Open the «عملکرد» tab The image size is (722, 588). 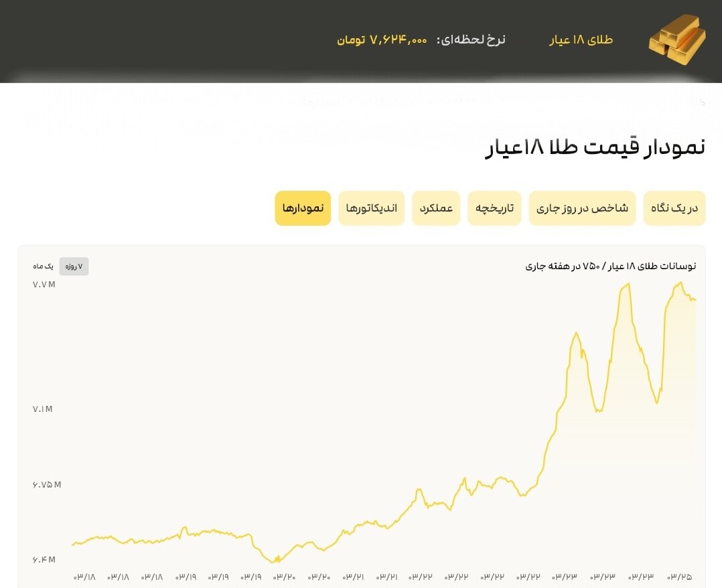point(436,208)
